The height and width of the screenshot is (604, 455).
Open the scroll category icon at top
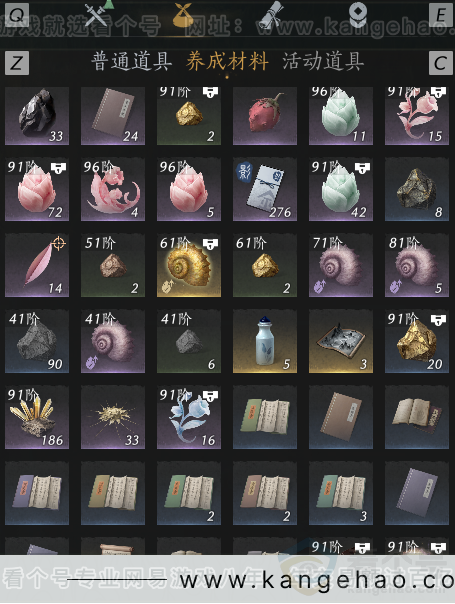click(271, 15)
